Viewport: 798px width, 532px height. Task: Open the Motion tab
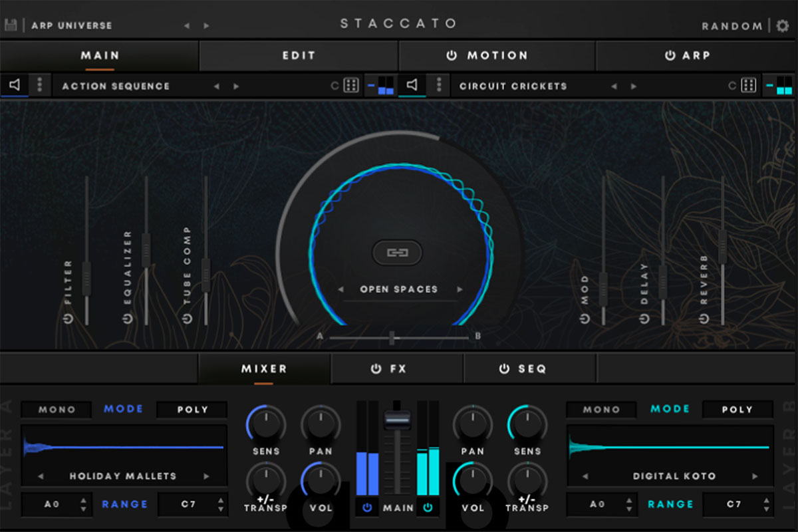(x=497, y=56)
